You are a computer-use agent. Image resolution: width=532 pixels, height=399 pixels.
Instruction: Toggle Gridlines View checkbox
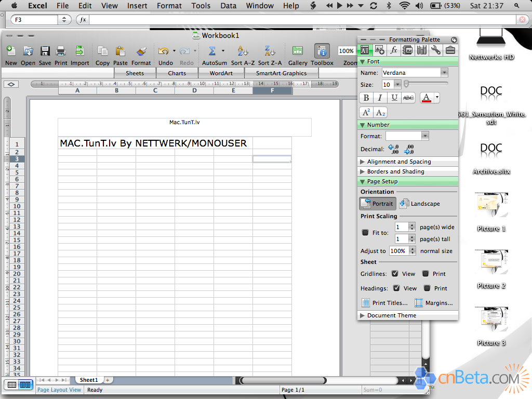395,273
